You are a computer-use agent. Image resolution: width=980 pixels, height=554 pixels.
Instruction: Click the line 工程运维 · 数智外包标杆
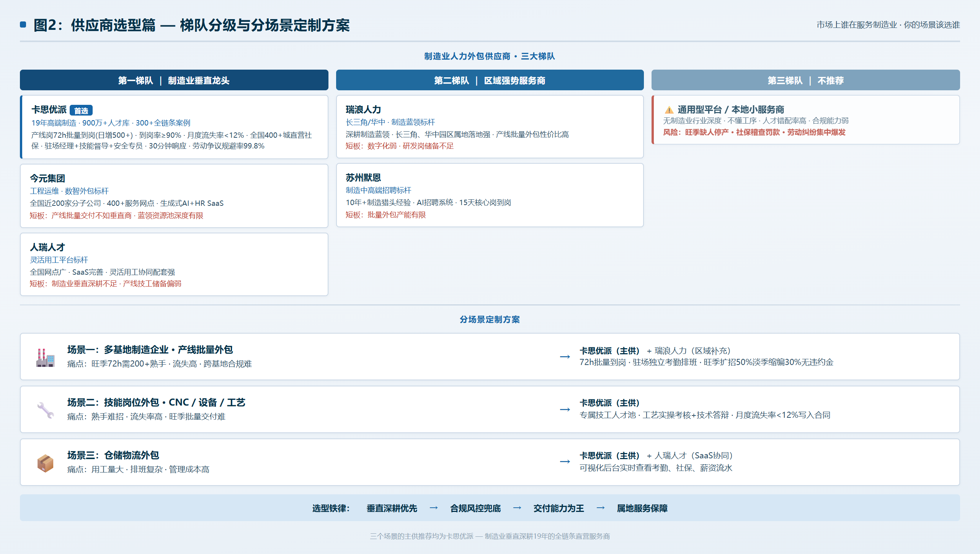pyautogui.click(x=69, y=191)
